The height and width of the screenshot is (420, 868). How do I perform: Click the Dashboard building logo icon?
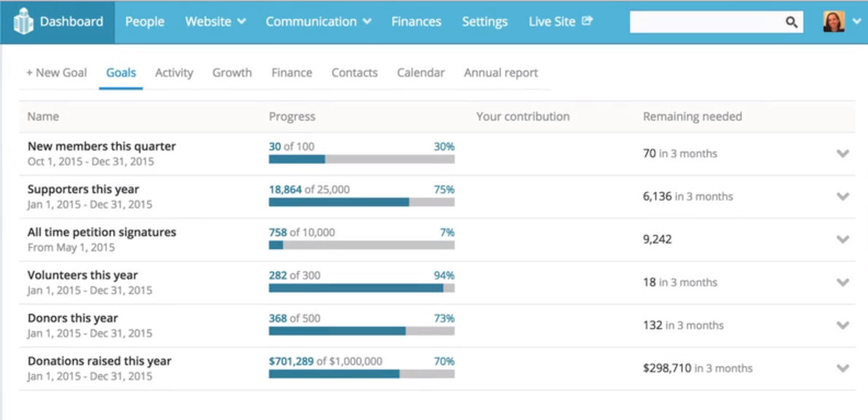(x=23, y=22)
